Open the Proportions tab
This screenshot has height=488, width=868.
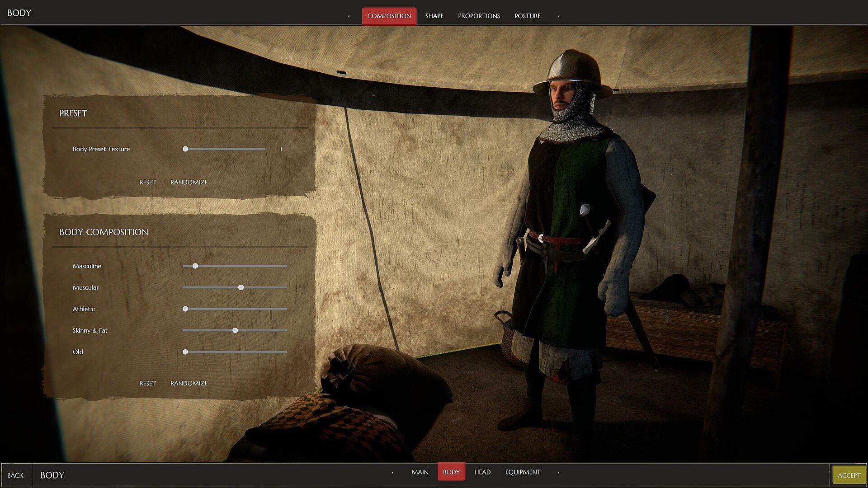pyautogui.click(x=479, y=16)
